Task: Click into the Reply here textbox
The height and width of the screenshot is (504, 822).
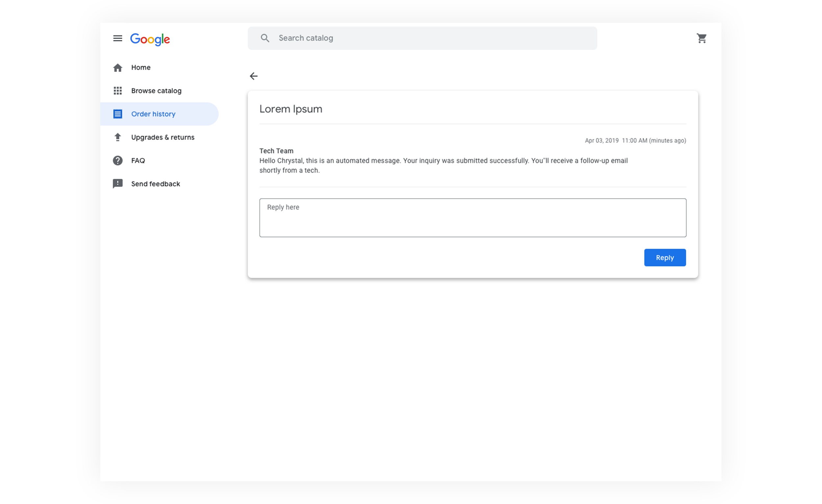Action: [x=473, y=218]
